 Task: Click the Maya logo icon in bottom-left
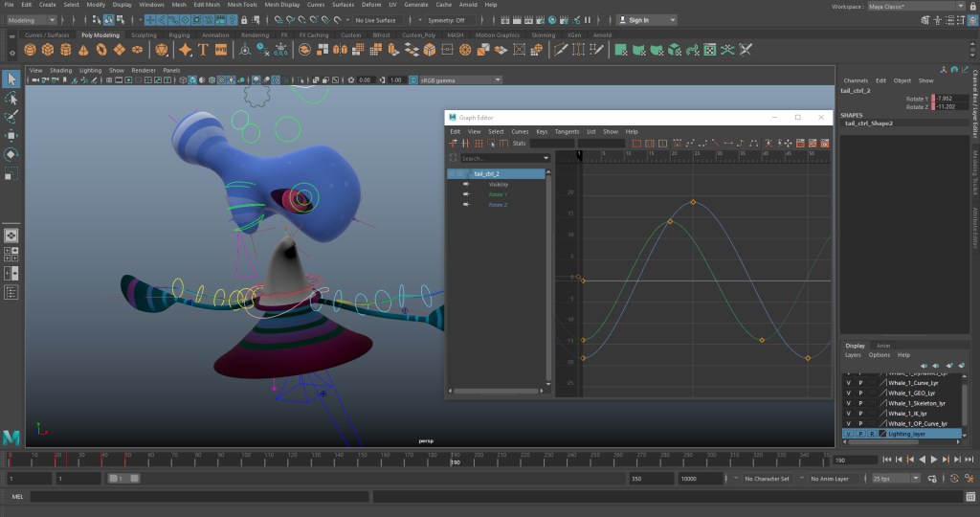click(12, 438)
